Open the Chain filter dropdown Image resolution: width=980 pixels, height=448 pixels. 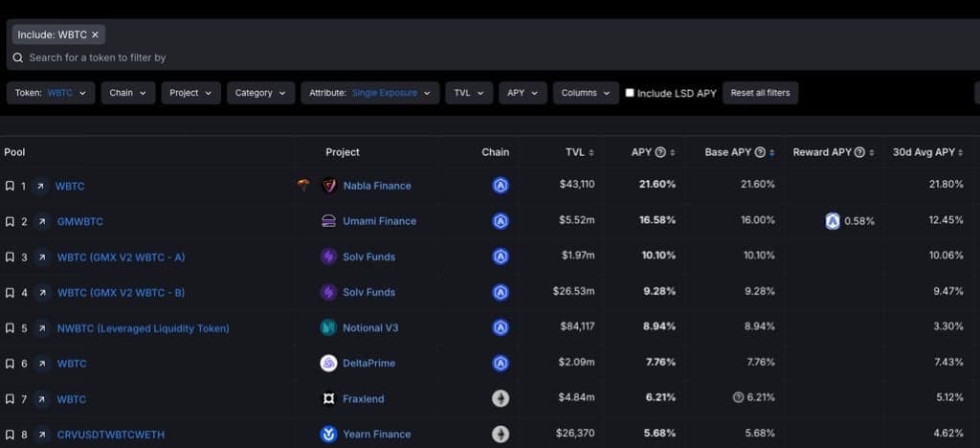point(127,93)
